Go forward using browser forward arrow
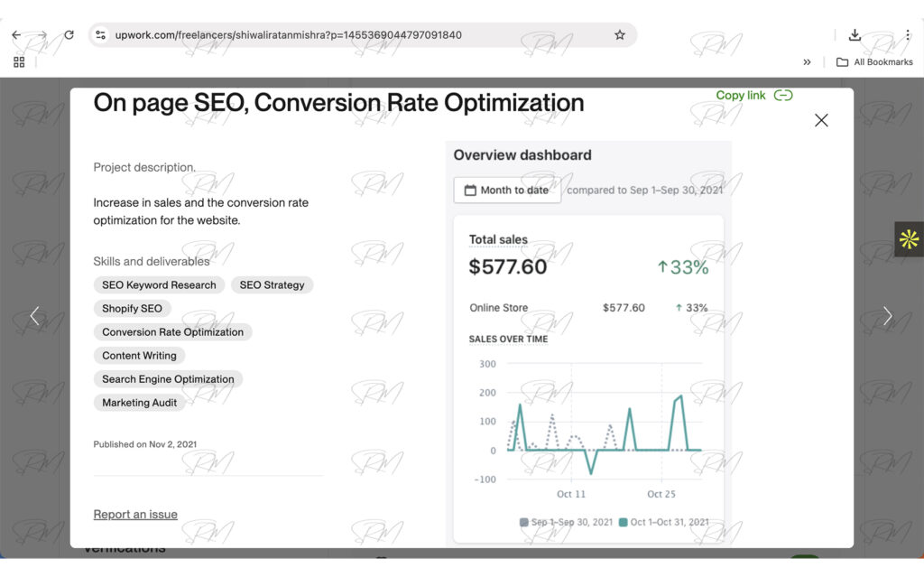 pos(42,35)
